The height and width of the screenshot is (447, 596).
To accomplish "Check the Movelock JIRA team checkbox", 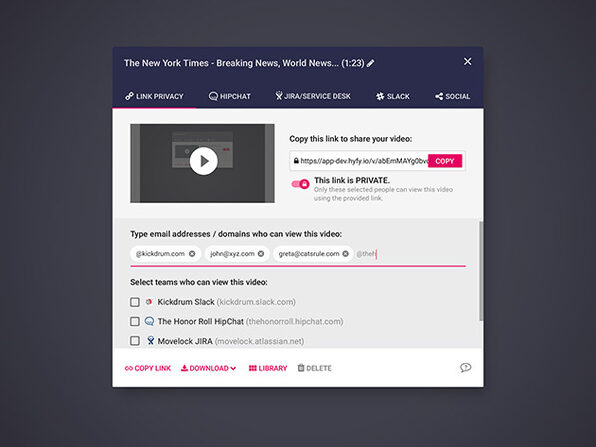I will click(x=135, y=341).
